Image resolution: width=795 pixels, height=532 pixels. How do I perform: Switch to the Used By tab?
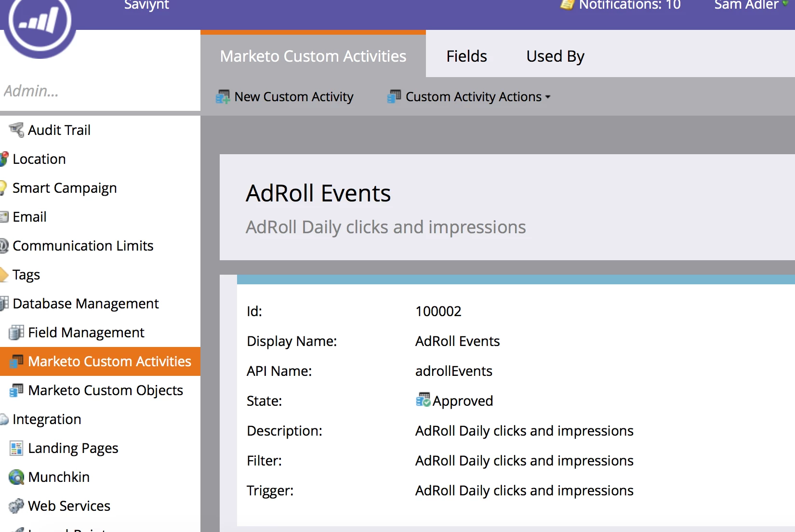click(555, 56)
